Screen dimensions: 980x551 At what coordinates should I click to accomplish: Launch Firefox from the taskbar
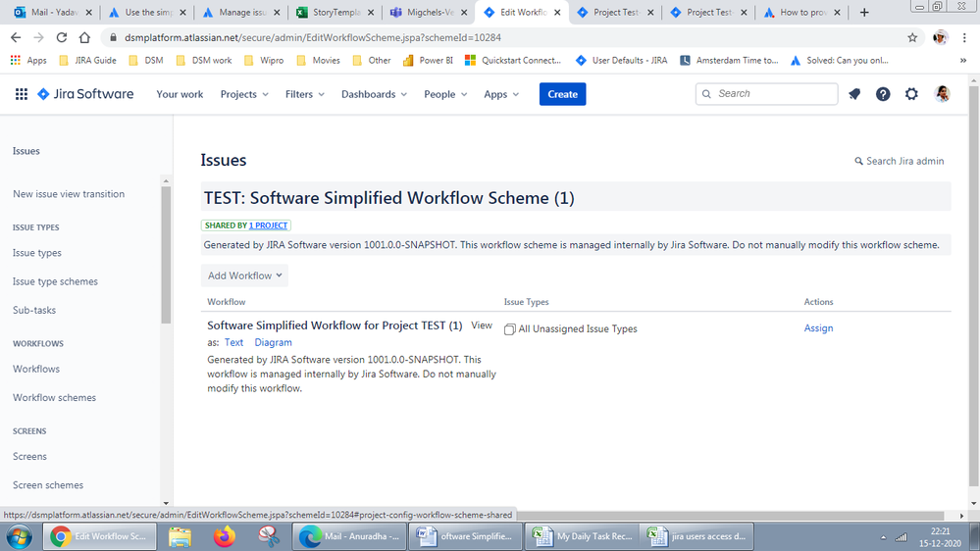coord(225,536)
